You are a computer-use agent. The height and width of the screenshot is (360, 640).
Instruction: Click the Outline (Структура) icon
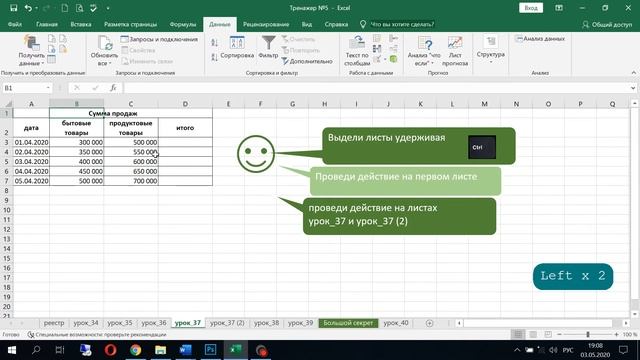[x=491, y=42]
